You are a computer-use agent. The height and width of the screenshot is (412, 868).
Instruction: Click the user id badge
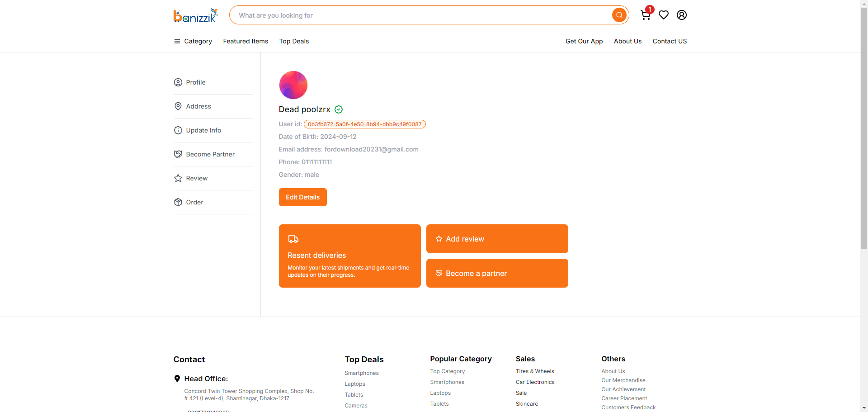point(365,124)
